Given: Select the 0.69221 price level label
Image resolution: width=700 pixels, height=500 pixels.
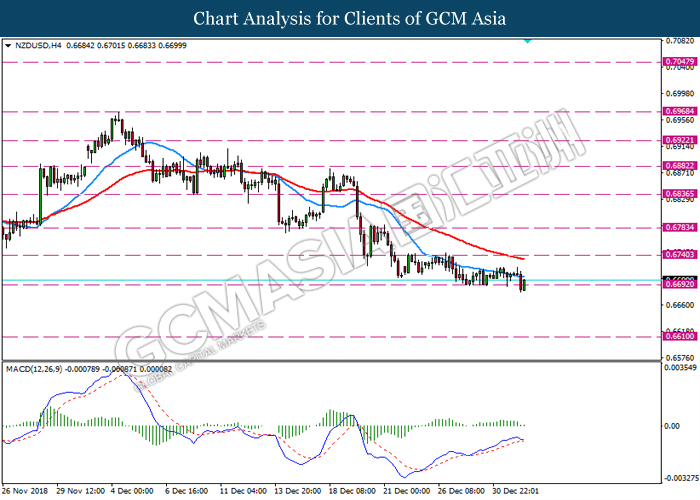Looking at the screenshot, I should coord(680,140).
